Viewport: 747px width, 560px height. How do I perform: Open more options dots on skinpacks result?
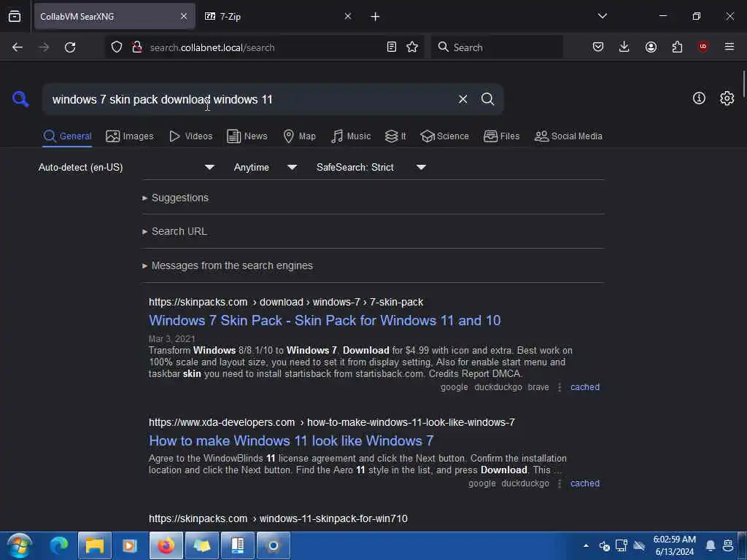[x=560, y=387]
